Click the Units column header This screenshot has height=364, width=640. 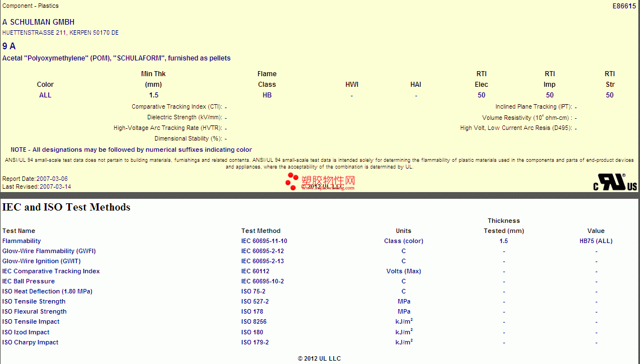404,231
